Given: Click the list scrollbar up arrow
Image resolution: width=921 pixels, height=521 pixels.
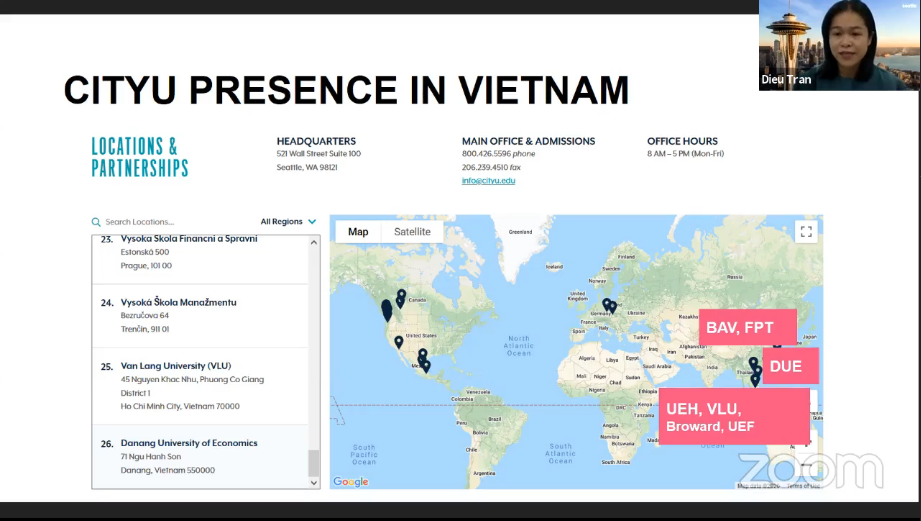Looking at the screenshot, I should pos(314,242).
